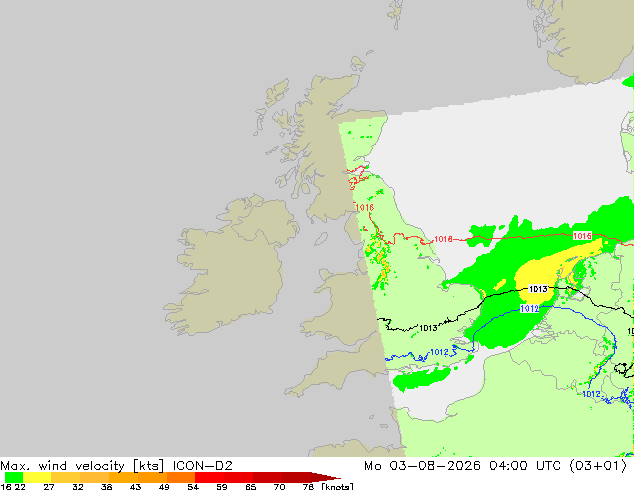Select the 65–70 knots dark red swatch
This screenshot has height=490, width=634.
coord(267,477)
